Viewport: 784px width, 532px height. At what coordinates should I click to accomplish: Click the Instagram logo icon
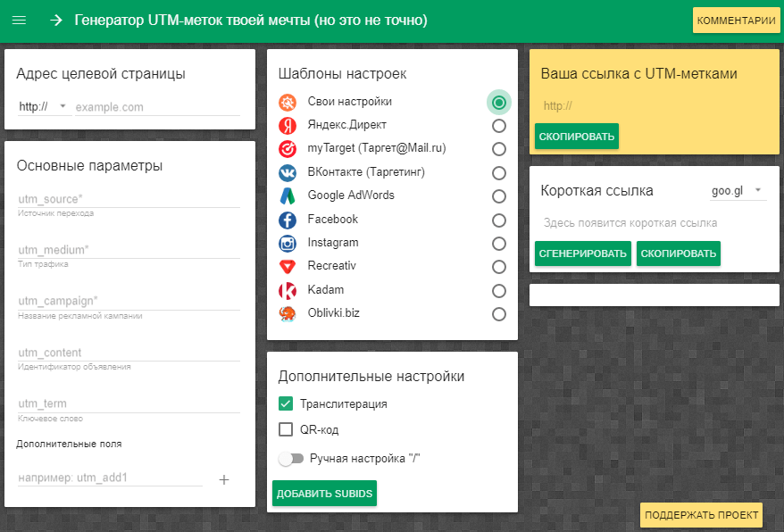(288, 244)
